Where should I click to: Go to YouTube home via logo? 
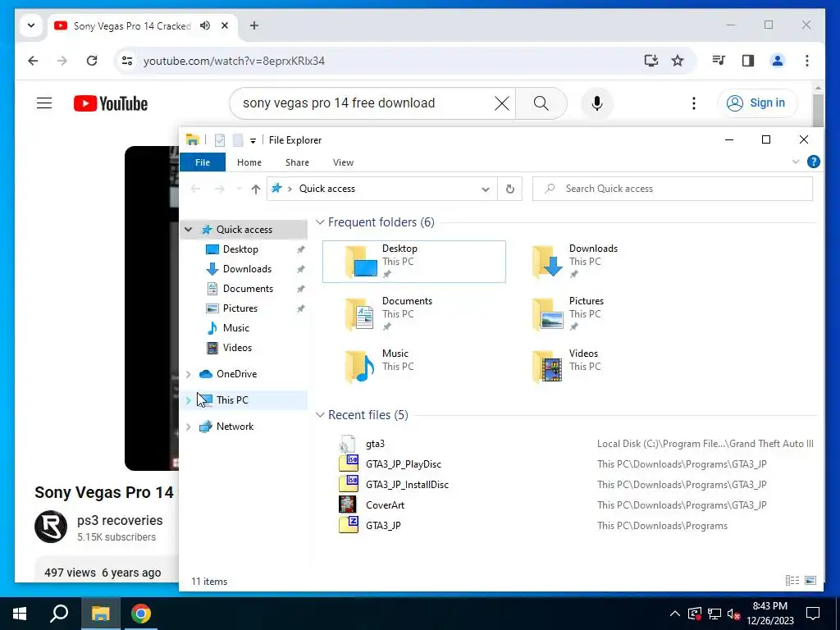[111, 103]
